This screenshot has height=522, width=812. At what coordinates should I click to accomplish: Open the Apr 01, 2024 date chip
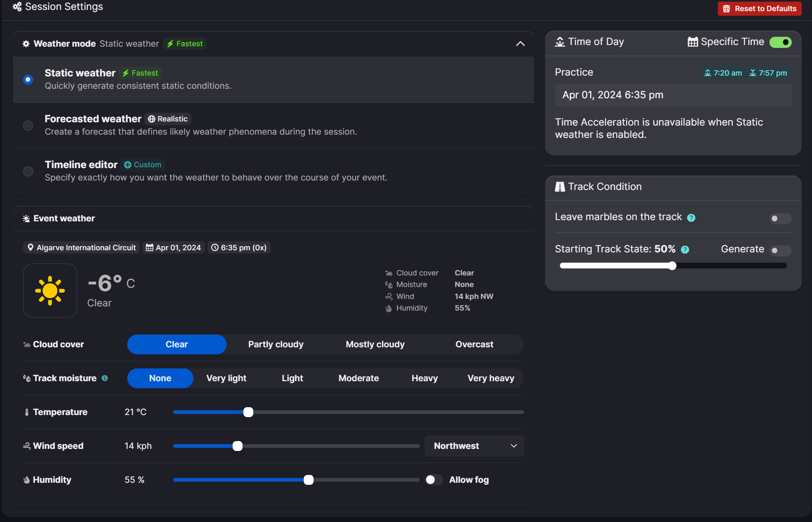174,247
